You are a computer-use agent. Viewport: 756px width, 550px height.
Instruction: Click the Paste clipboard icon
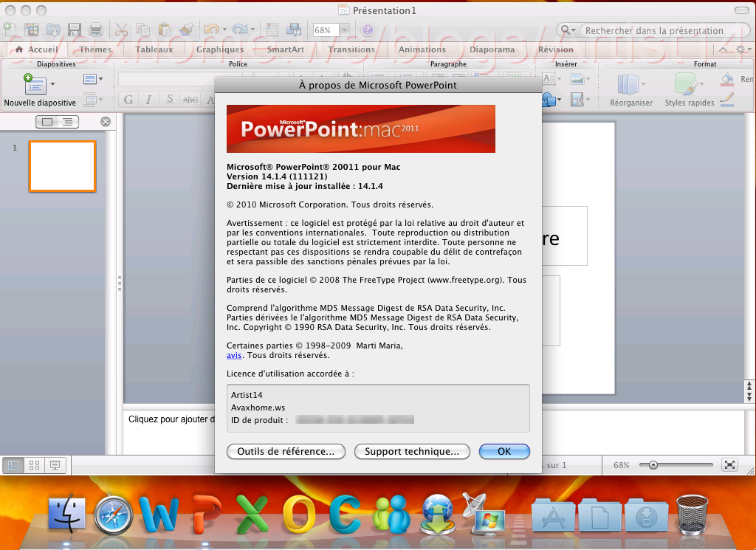pyautogui.click(x=165, y=30)
